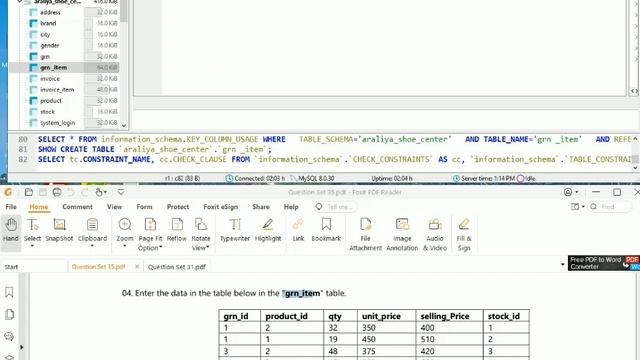The height and width of the screenshot is (360, 640).
Task: Expand the Foxit navigation panel arrow
Action: coord(21,347)
